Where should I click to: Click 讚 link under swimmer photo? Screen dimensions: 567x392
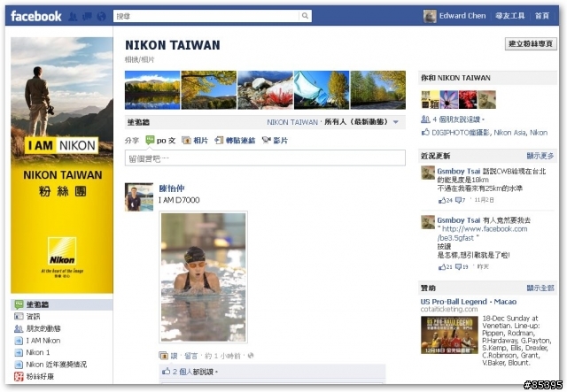(174, 356)
